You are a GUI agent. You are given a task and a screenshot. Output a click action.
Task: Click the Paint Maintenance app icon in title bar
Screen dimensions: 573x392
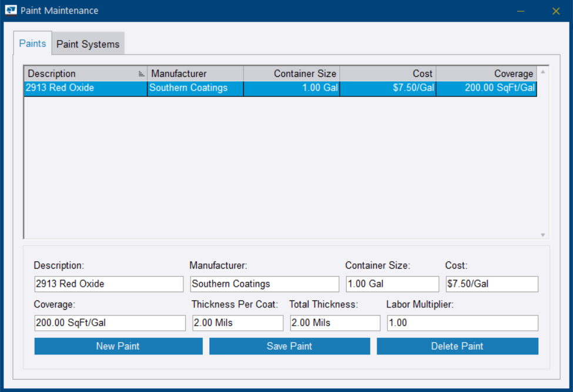pyautogui.click(x=11, y=11)
